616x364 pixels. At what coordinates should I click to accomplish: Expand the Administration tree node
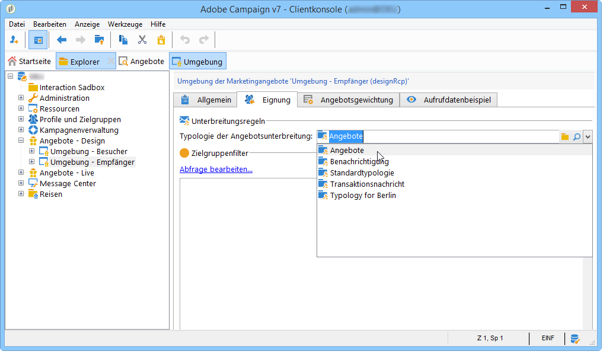click(x=21, y=98)
